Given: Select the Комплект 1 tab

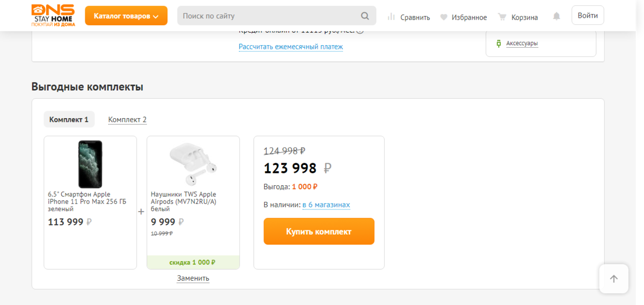Looking at the screenshot, I should pos(69,120).
